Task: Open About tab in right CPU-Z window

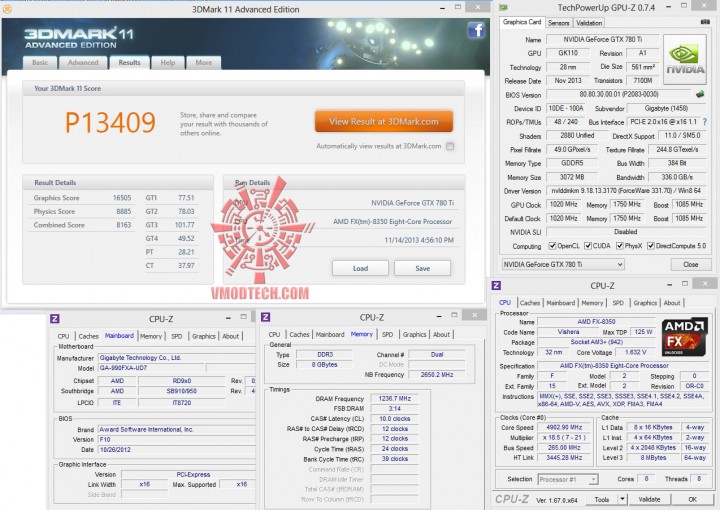Action: [671, 303]
